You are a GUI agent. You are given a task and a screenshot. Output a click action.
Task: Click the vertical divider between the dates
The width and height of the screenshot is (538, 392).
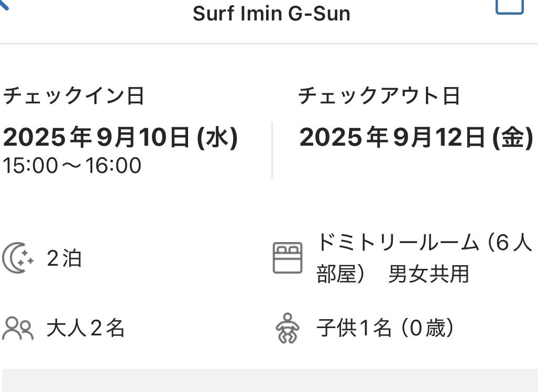tap(272, 150)
